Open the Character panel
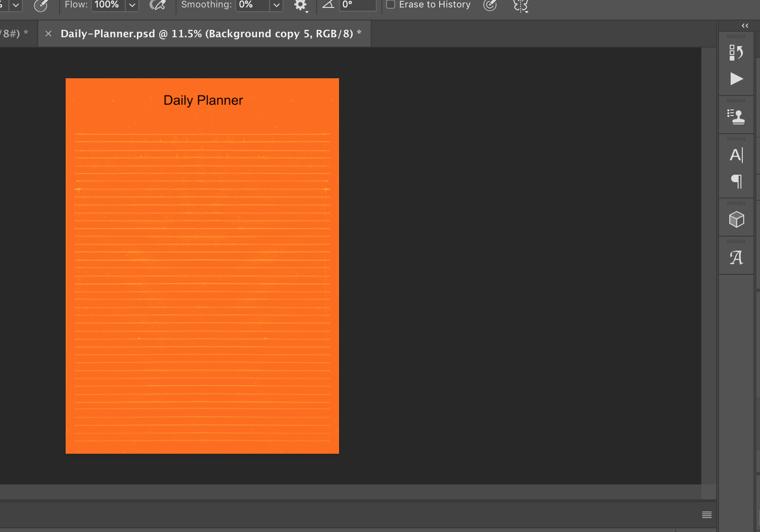The height and width of the screenshot is (532, 760). pyautogui.click(x=736, y=155)
